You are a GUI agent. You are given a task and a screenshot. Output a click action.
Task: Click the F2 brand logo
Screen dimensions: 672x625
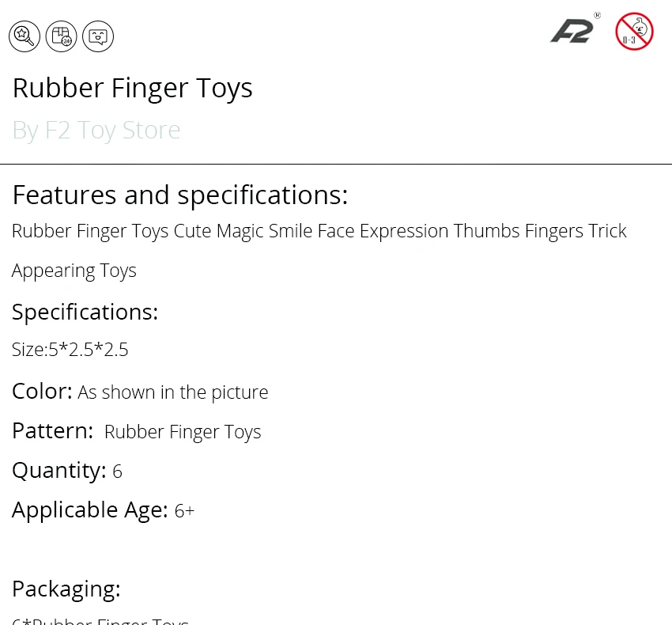(572, 32)
